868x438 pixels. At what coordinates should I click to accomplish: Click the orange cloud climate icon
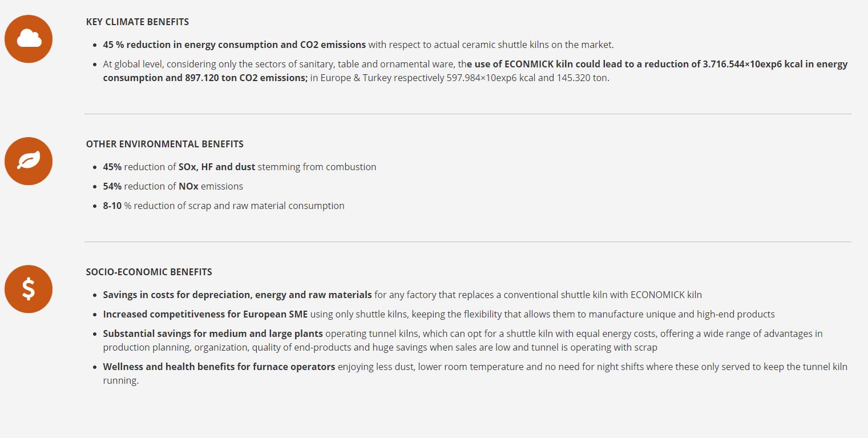[29, 39]
